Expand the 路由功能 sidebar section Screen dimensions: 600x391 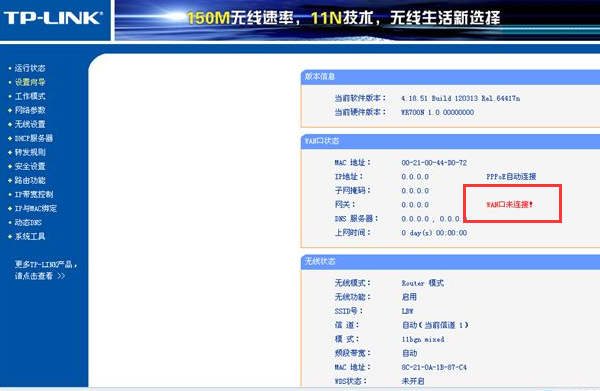coord(30,180)
